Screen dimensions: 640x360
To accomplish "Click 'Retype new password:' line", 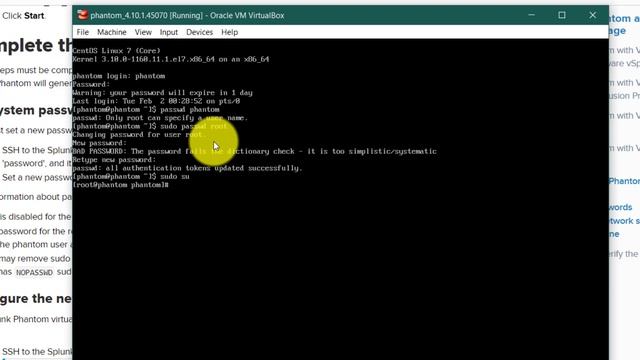I will pos(114,160).
